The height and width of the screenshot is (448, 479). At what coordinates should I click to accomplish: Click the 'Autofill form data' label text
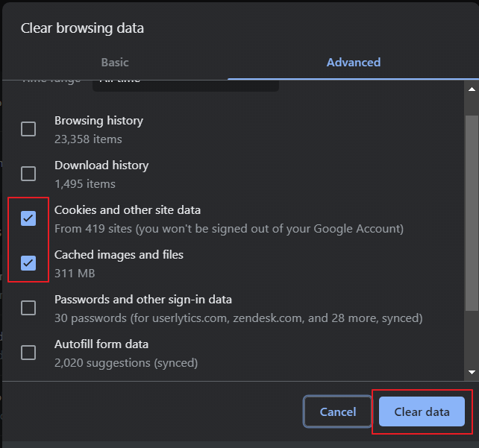101,344
